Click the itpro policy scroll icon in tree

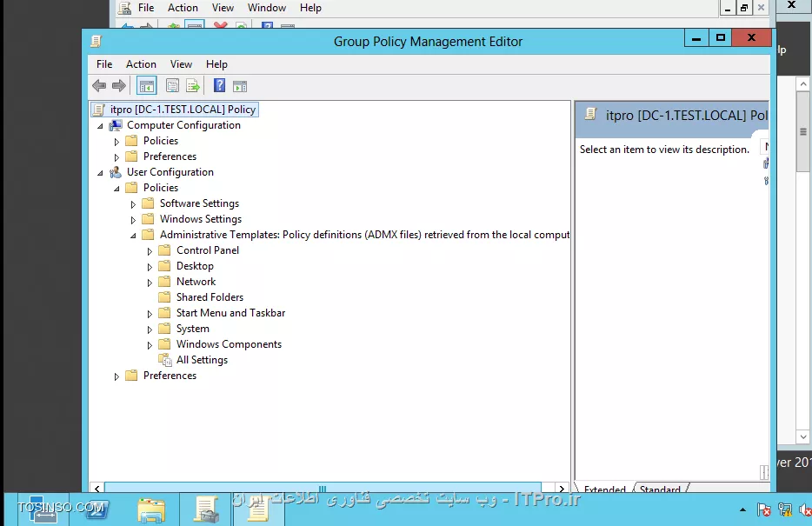coord(98,110)
